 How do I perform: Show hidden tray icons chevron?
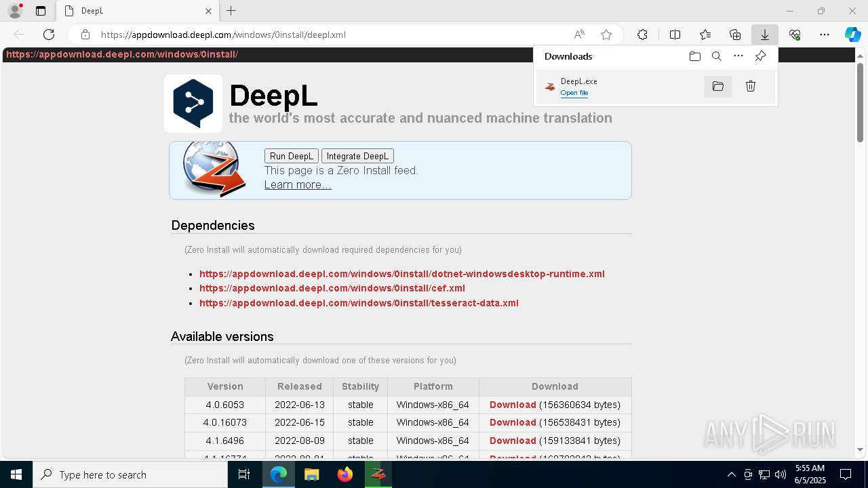click(x=731, y=474)
